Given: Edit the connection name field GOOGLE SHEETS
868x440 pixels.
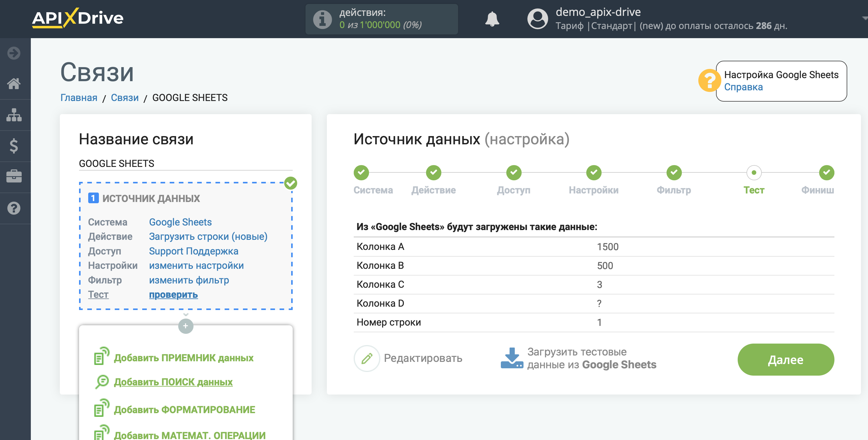Looking at the screenshot, I should click(186, 164).
